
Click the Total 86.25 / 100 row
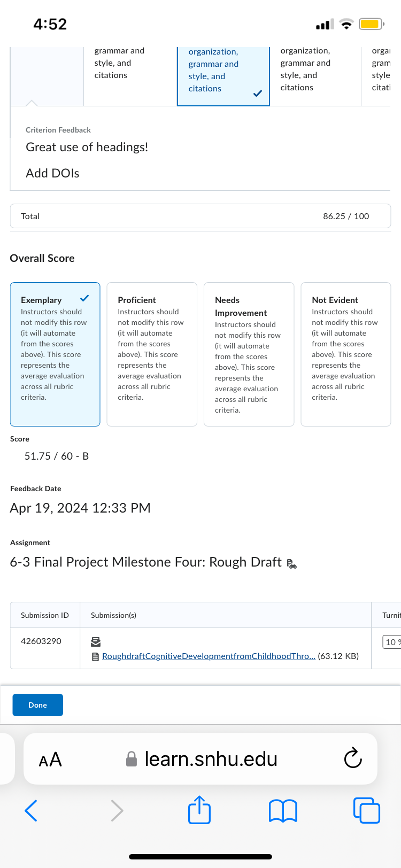[200, 216]
